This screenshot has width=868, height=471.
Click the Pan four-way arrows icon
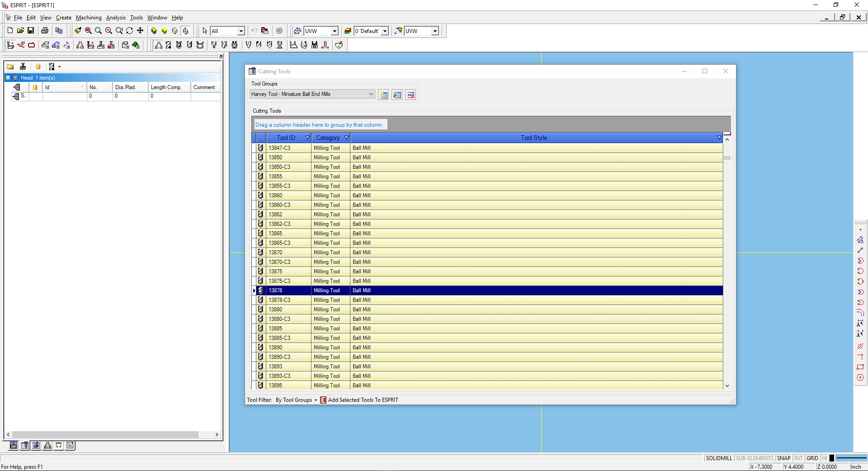[140, 31]
